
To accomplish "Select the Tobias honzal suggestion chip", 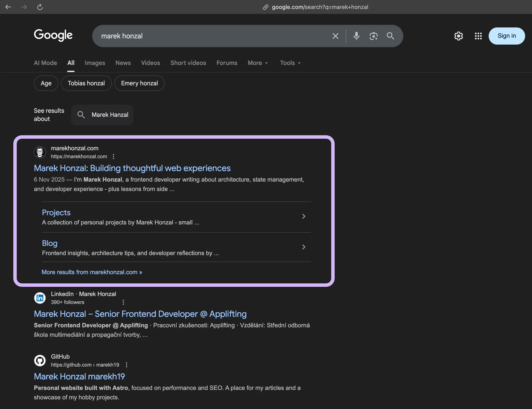I will pos(86,83).
